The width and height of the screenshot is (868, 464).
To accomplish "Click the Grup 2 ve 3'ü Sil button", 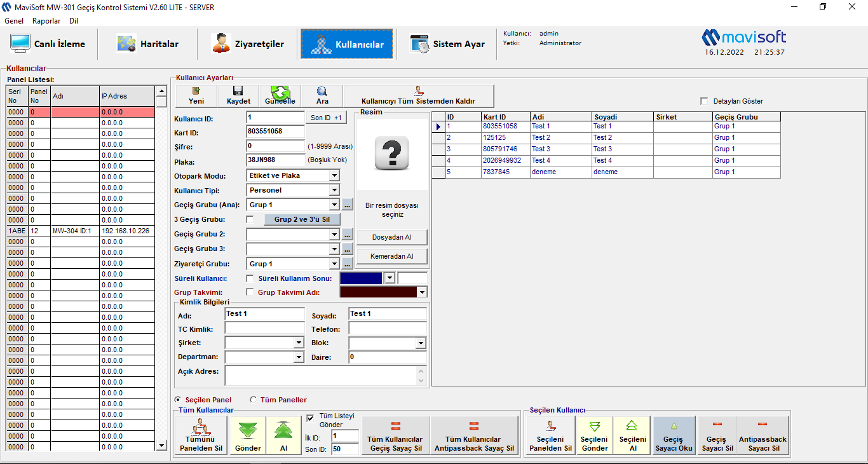I will 302,219.
